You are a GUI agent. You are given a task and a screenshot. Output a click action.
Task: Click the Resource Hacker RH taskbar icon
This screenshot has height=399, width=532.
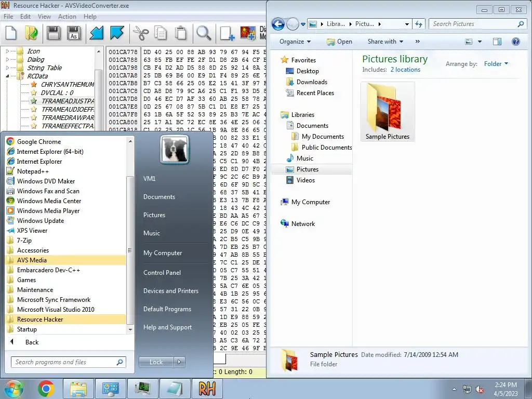coord(207,389)
